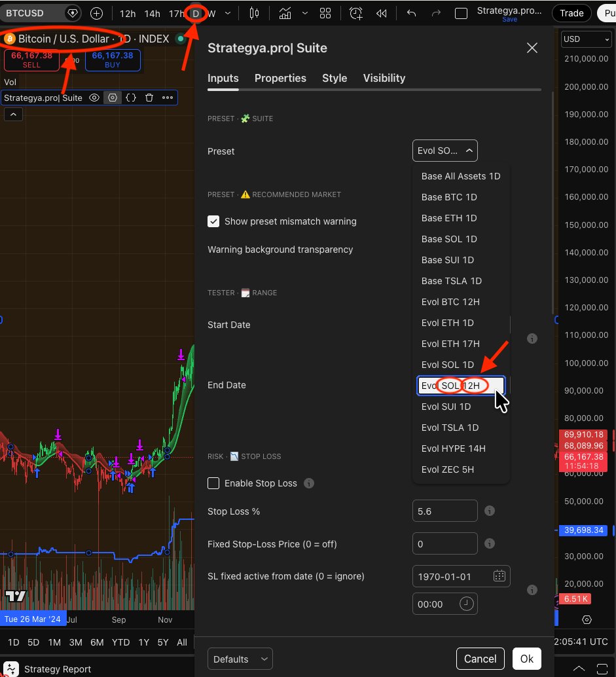Open the Indicators chart icon
The height and width of the screenshot is (677, 616).
[x=285, y=13]
